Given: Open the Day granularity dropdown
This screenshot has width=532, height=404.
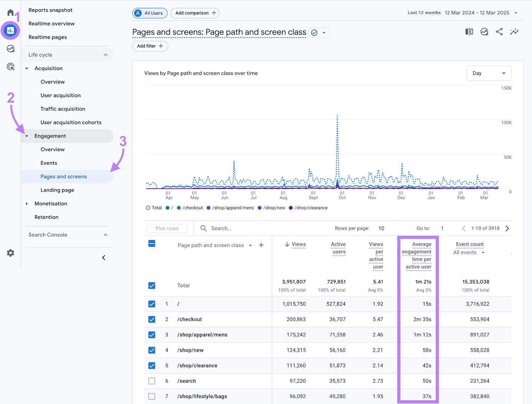Looking at the screenshot, I should [x=489, y=73].
